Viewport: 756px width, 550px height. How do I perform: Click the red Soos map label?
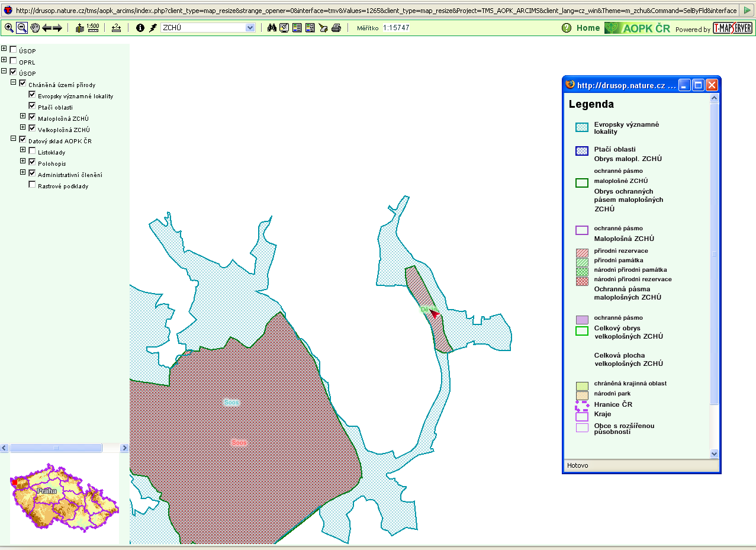(x=239, y=442)
